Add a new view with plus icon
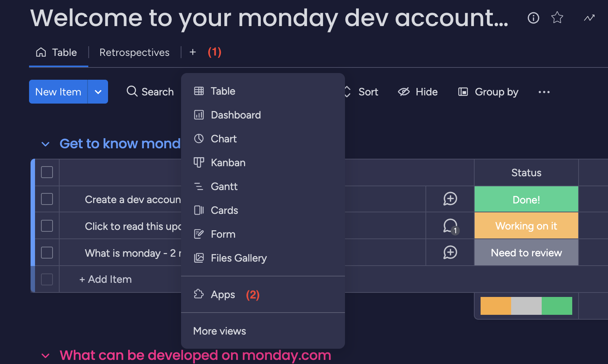The height and width of the screenshot is (364, 608). pyautogui.click(x=193, y=52)
